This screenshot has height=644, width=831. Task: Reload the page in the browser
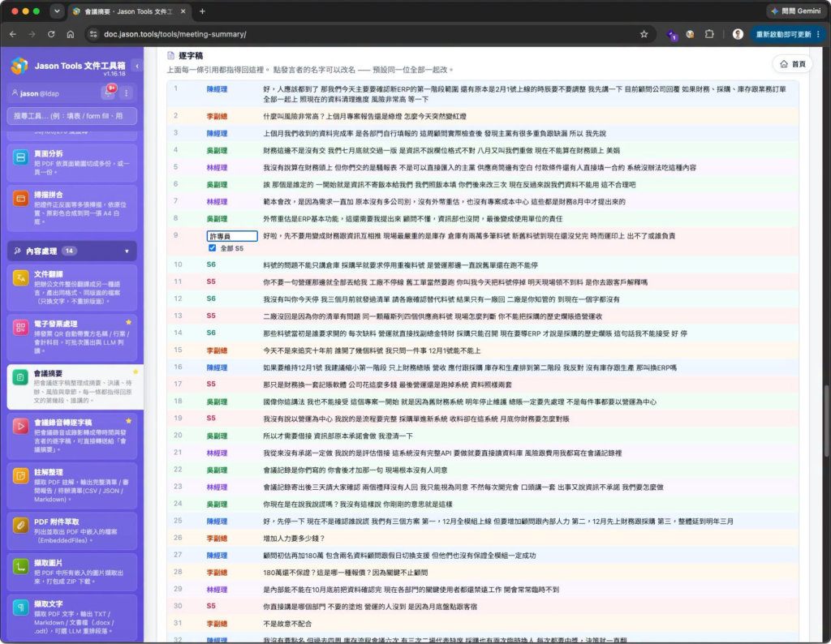pos(51,34)
